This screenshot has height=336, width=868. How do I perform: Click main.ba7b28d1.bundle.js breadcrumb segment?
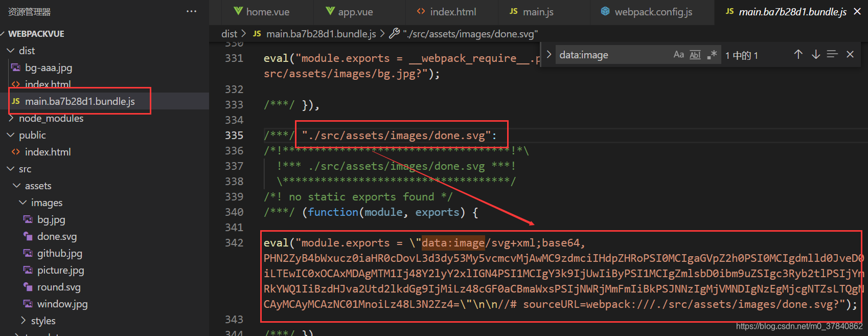point(321,34)
